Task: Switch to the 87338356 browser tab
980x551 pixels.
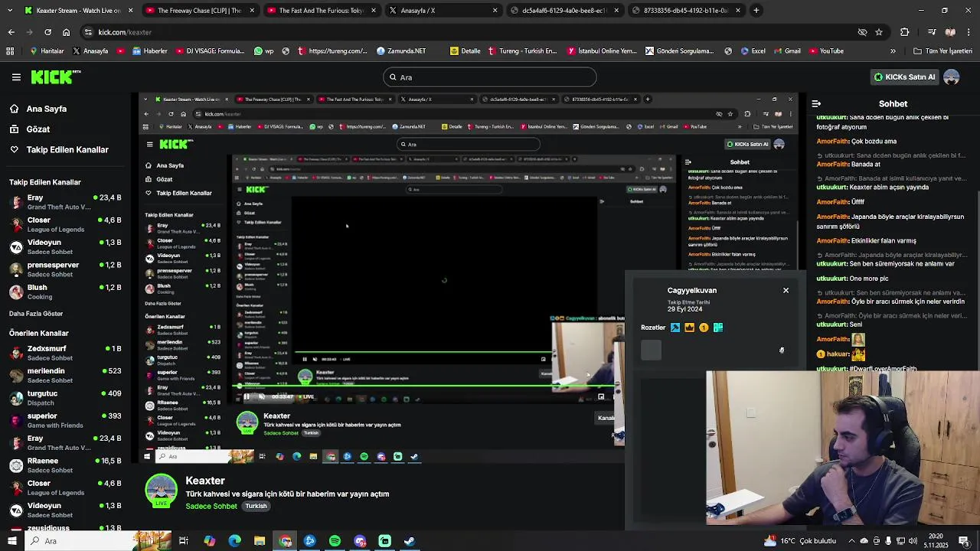Action: tap(686, 11)
